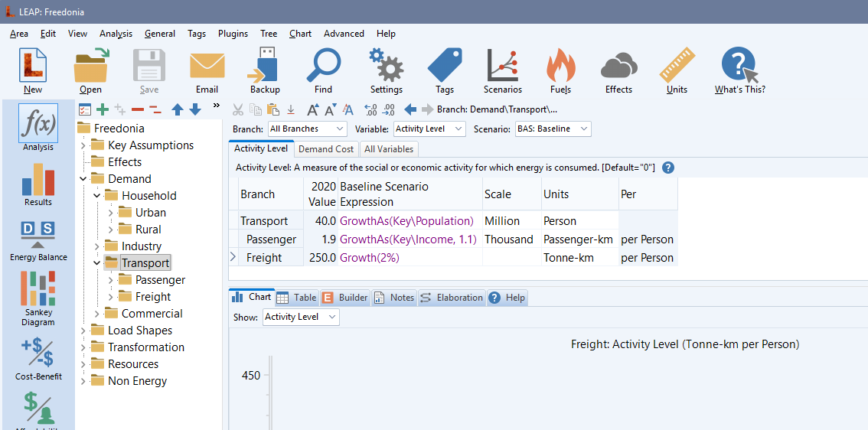Viewport: 868px width, 430px height.
Task: Open the Analysis menu
Action: coord(116,34)
